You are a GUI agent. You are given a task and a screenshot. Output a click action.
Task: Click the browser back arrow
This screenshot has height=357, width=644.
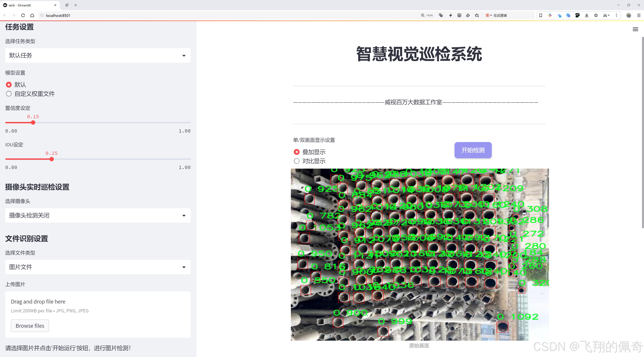point(5,15)
